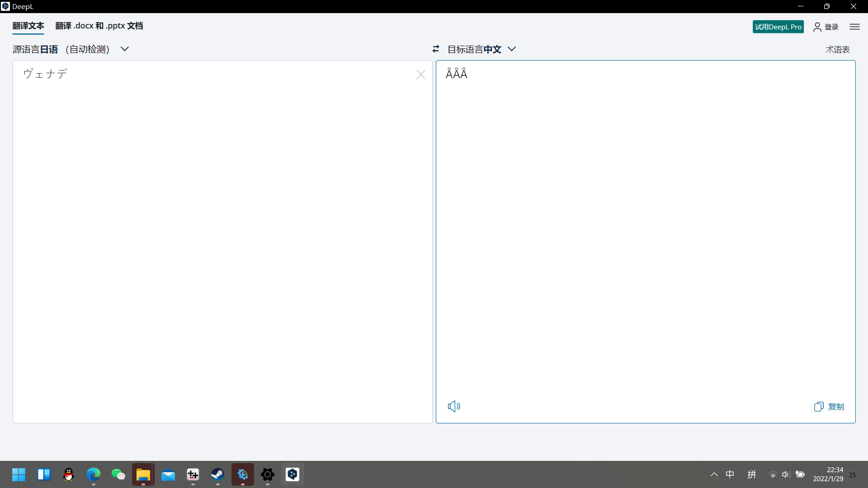Switch to 翻译 .docx 和 .pptx 文档 tab
Image resolution: width=868 pixels, height=488 pixels.
99,26
